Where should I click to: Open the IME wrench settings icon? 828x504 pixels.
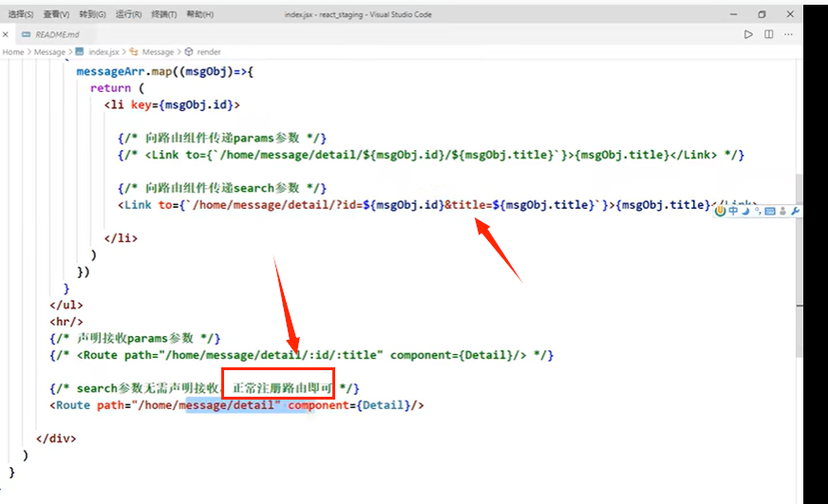[796, 211]
